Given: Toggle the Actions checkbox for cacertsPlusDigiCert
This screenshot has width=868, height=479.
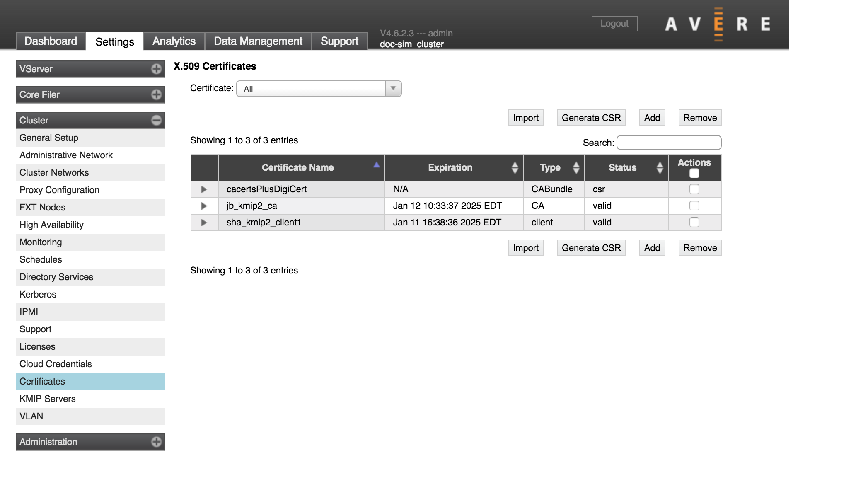Looking at the screenshot, I should [694, 189].
